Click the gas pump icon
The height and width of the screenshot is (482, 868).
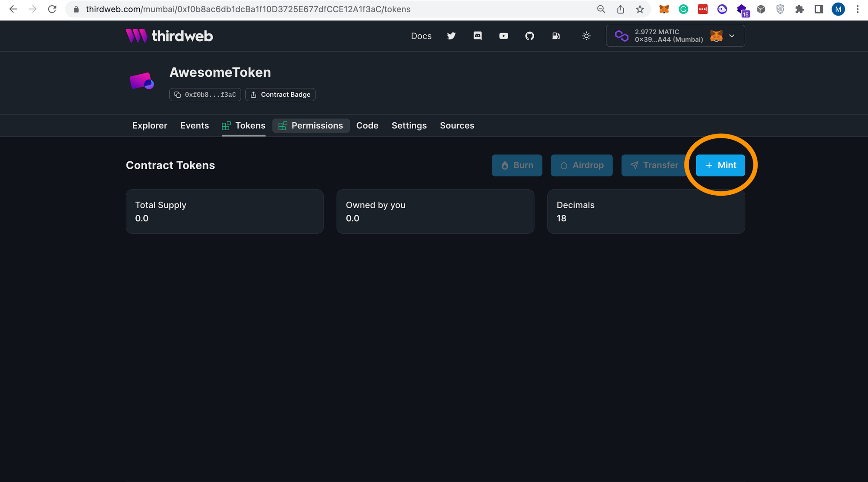[556, 36]
